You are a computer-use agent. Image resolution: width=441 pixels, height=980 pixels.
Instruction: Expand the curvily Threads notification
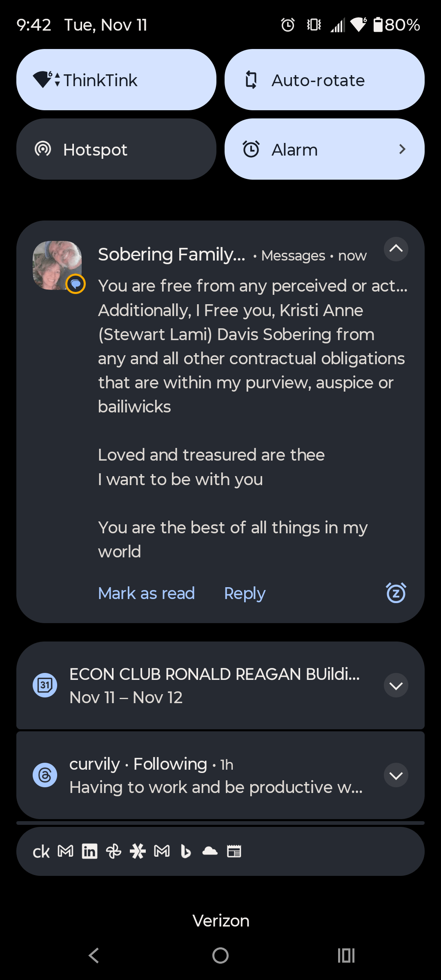tap(396, 775)
